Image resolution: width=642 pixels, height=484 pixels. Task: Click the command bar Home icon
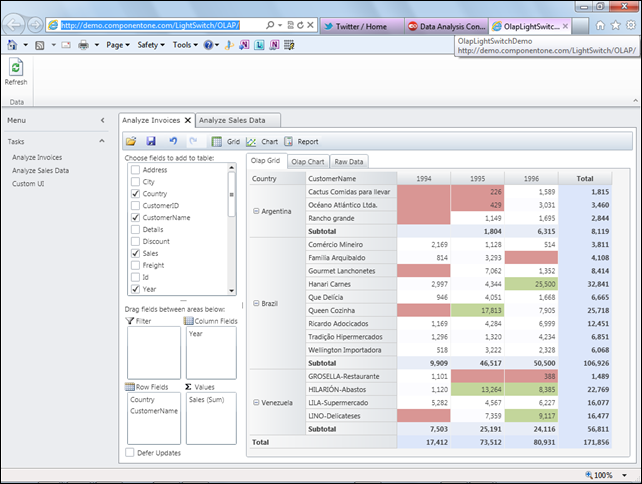pos(12,45)
